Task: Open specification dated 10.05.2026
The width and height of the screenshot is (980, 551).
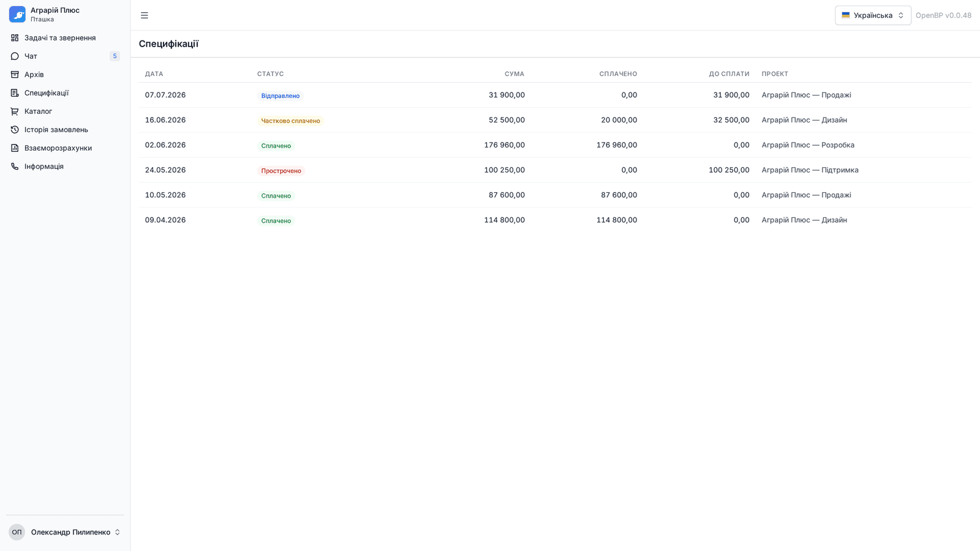Action: click(555, 195)
